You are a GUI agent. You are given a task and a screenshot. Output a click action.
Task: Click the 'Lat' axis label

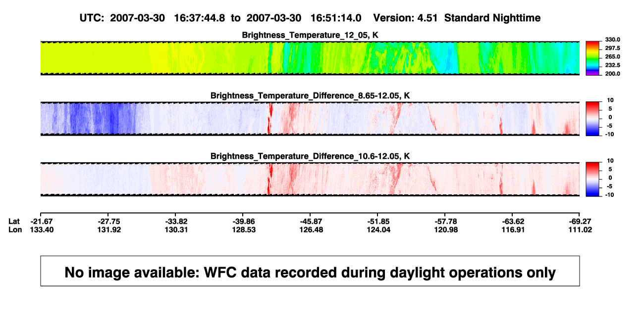tap(14, 221)
